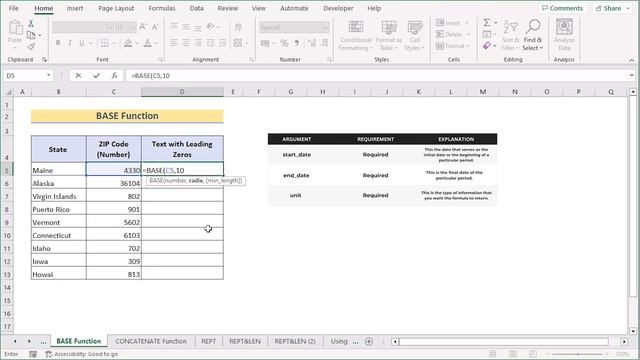The width and height of the screenshot is (640, 360).
Task: Click the Cut scissors icon
Action: (x=31, y=24)
